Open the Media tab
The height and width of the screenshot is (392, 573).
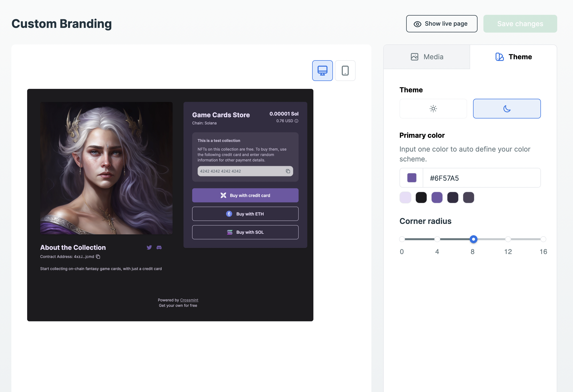427,57
